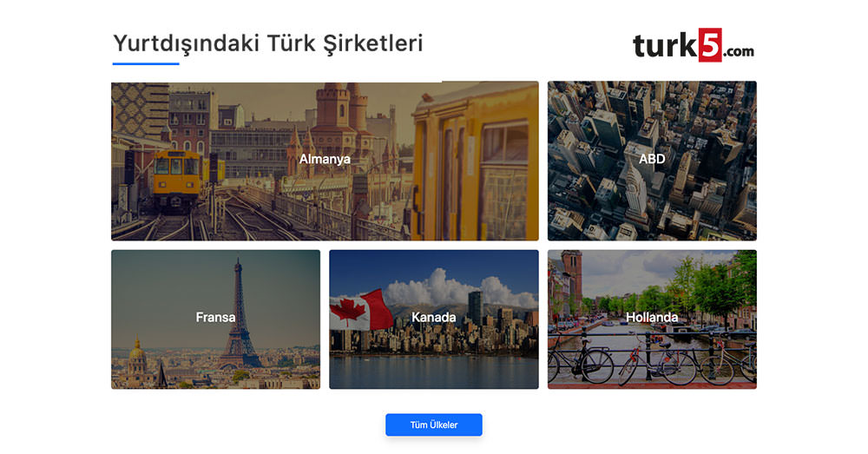Viewport: 868px width, 454px height.
Task: Click the Canadian flag in Kanada tile
Action: (361, 310)
